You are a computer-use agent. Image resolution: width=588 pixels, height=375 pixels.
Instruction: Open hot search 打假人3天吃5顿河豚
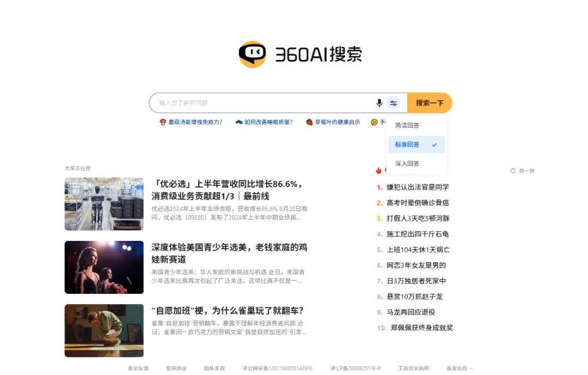[418, 219]
